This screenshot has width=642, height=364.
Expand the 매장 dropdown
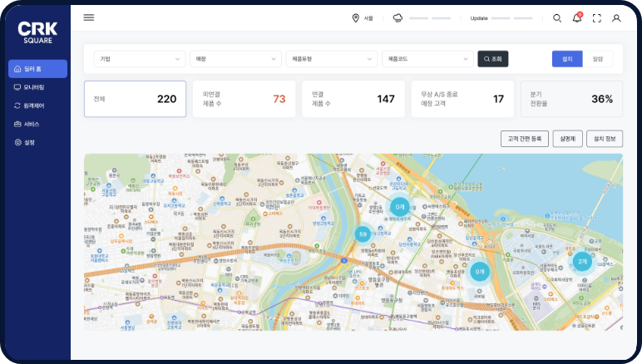click(235, 59)
